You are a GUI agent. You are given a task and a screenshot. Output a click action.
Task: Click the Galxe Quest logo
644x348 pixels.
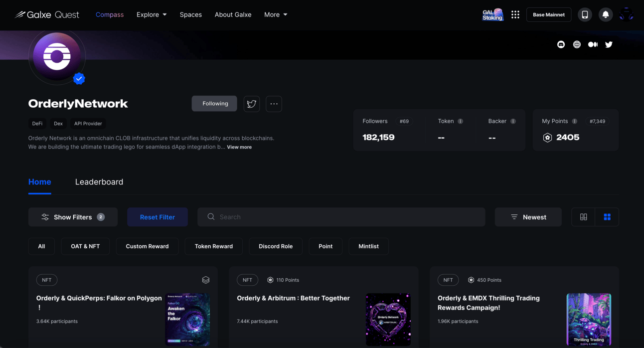pos(47,14)
